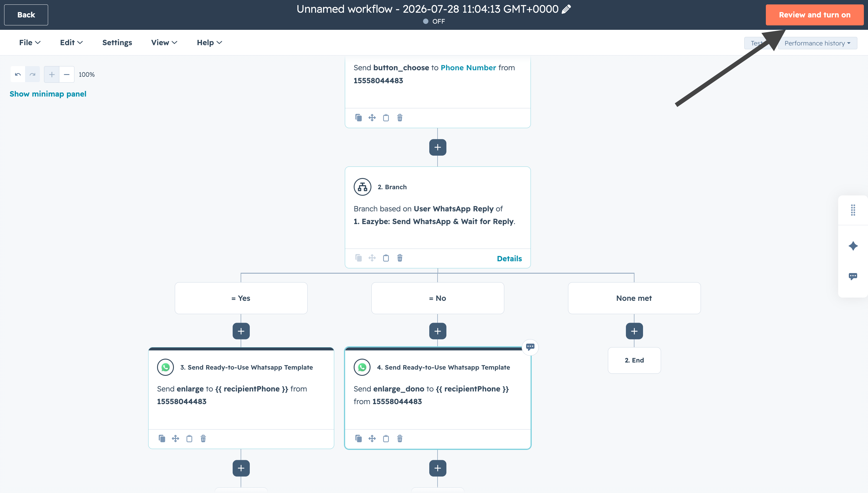Select the "= Yes" branch box

tap(241, 298)
